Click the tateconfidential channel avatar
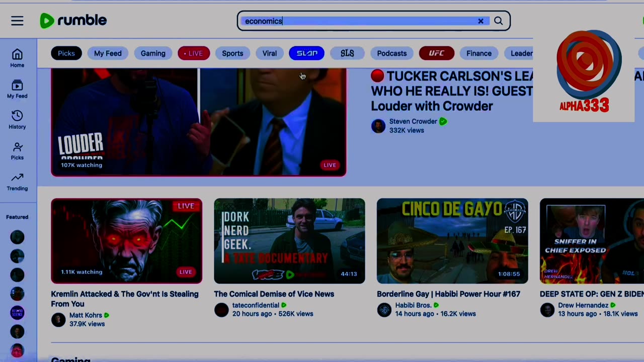This screenshot has width=644, height=362. [221, 310]
